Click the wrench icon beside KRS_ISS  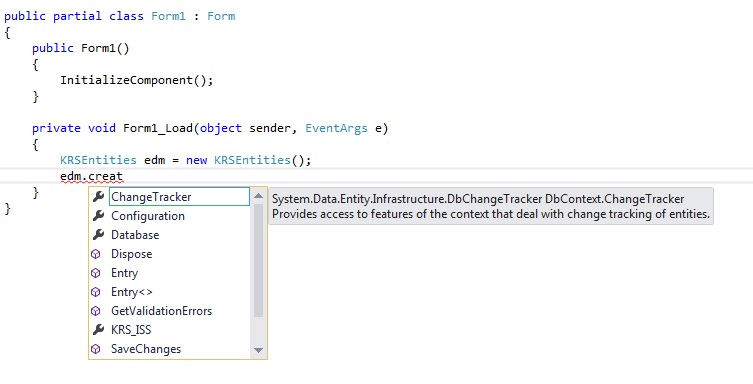click(98, 330)
